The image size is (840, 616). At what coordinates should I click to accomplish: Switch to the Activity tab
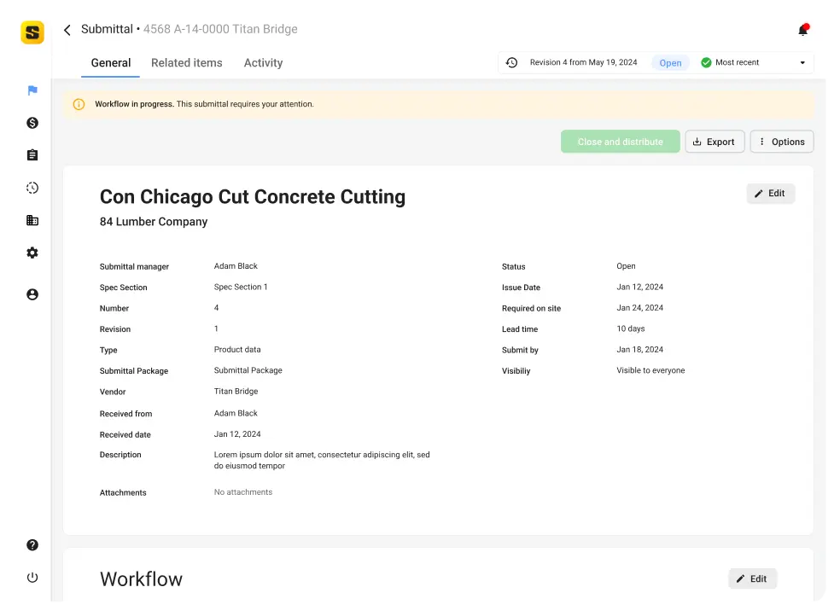[263, 63]
